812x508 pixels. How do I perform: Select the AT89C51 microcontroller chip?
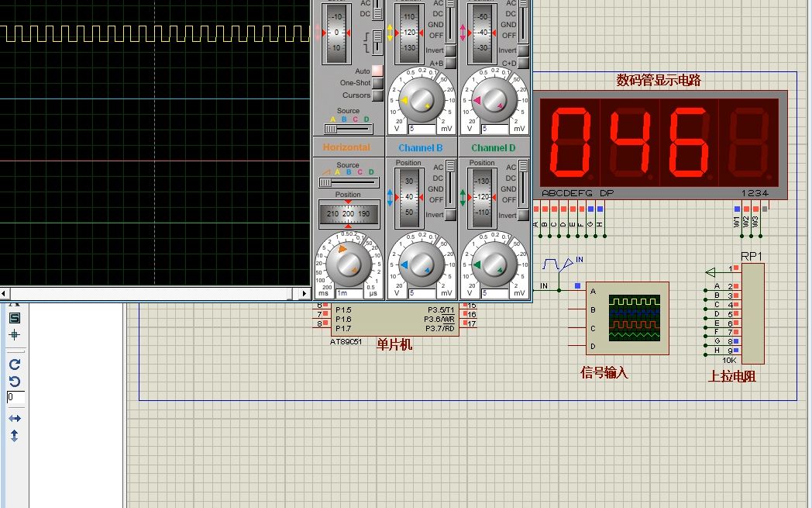tap(394, 319)
